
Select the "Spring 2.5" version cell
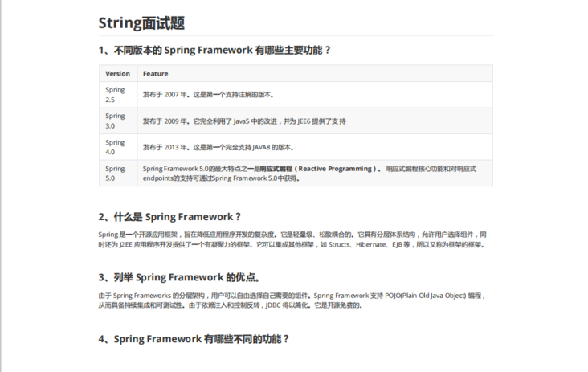click(118, 95)
